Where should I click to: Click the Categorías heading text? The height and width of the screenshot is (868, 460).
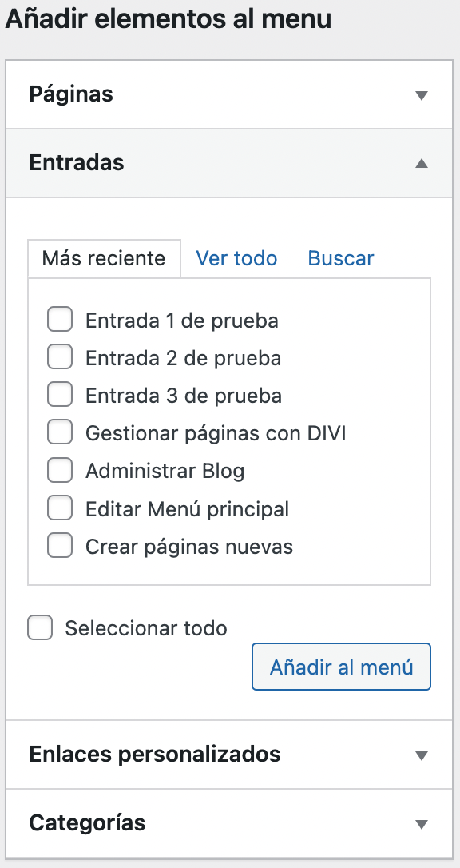[87, 822]
